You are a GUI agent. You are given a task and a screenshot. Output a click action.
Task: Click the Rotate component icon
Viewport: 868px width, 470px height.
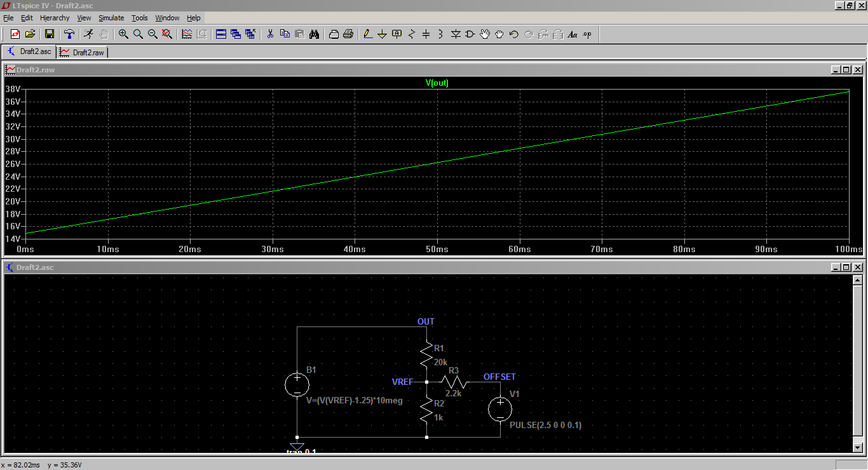543,34
